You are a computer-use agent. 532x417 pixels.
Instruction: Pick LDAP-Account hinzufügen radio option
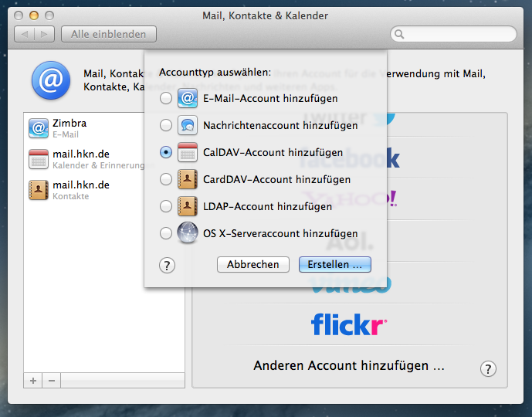(165, 206)
